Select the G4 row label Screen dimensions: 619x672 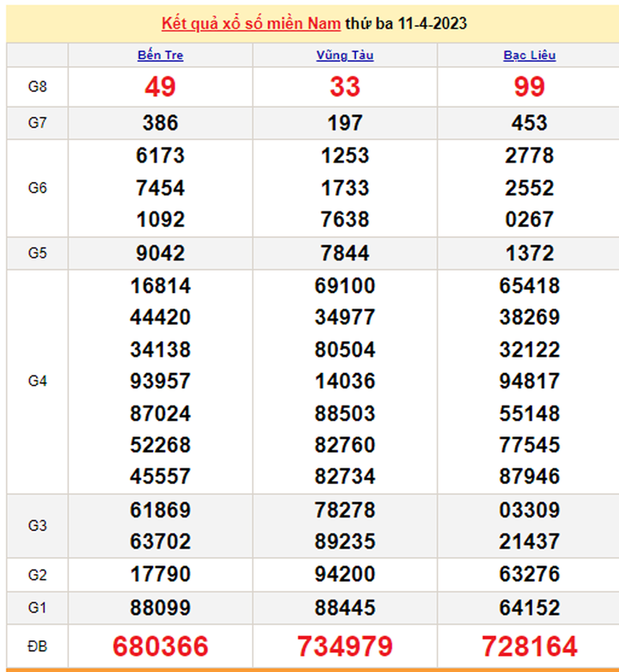click(x=37, y=381)
